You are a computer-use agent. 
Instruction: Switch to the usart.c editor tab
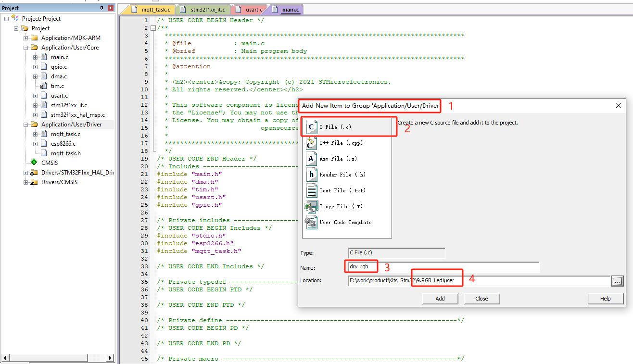pyautogui.click(x=249, y=10)
